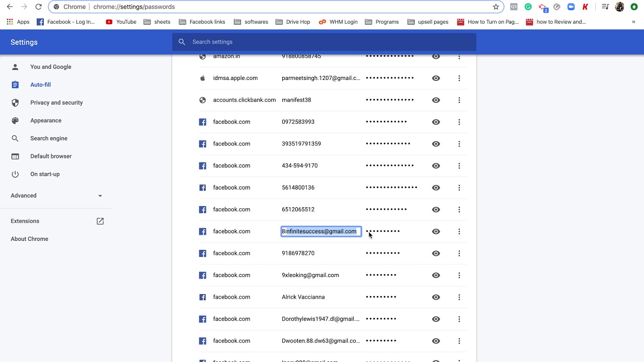Open more actions for 434-594-9170 row
The height and width of the screenshot is (362, 644).
pos(459,166)
